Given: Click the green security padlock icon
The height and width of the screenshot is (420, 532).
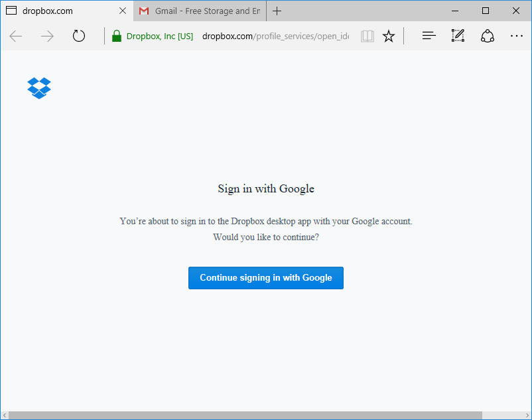Looking at the screenshot, I should click(x=116, y=36).
